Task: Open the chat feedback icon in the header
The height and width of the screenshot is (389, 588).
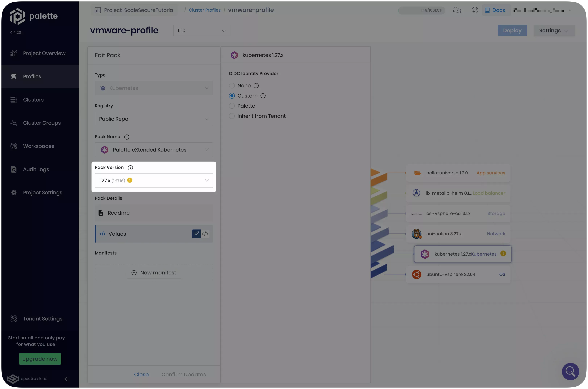Action: (457, 10)
